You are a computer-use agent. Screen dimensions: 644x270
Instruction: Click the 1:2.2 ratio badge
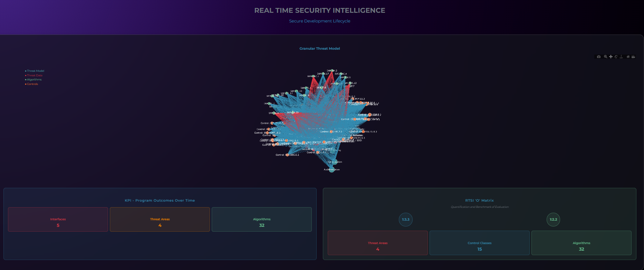553,220
